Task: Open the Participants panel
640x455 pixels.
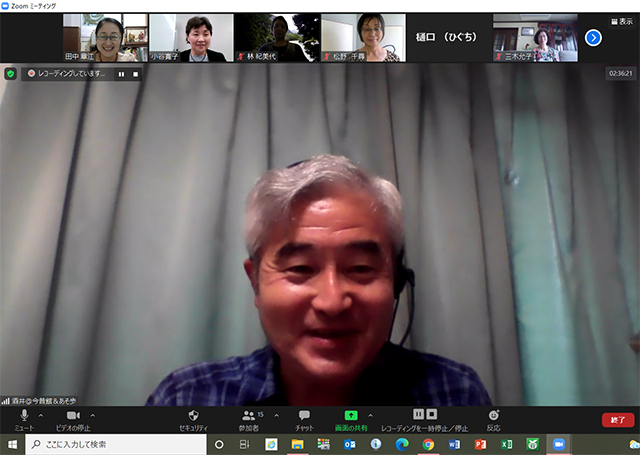Action: (249, 416)
